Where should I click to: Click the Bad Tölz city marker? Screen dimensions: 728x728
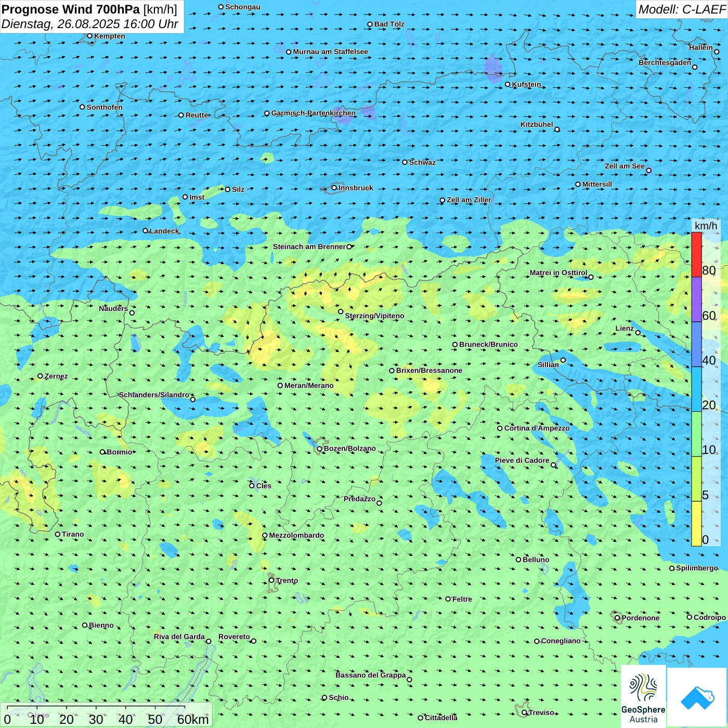(x=370, y=24)
